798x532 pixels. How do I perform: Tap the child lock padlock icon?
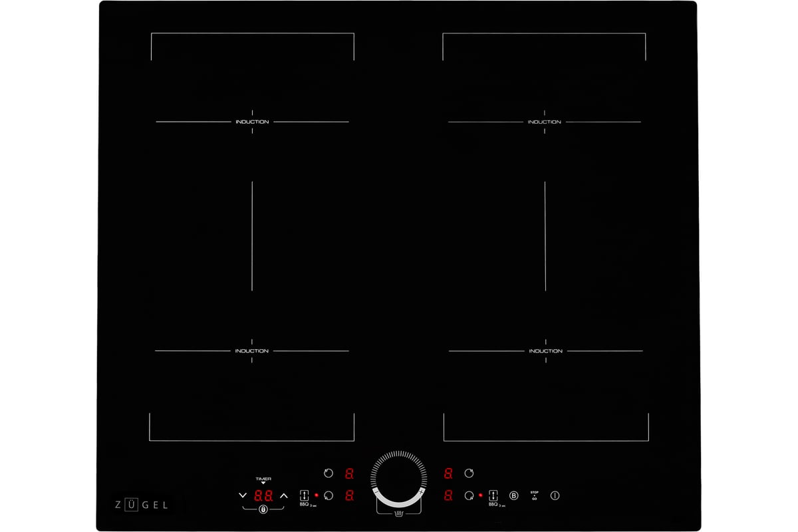(263, 509)
